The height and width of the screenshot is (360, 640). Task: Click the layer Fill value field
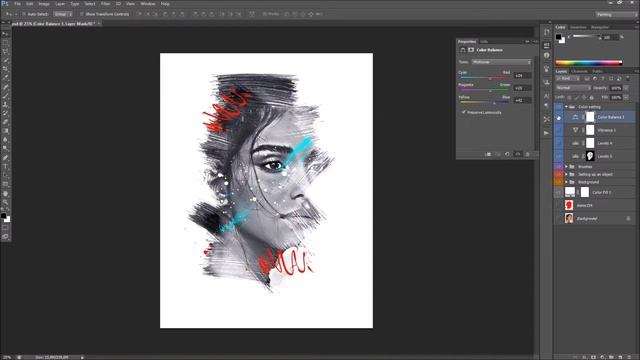tap(616, 98)
